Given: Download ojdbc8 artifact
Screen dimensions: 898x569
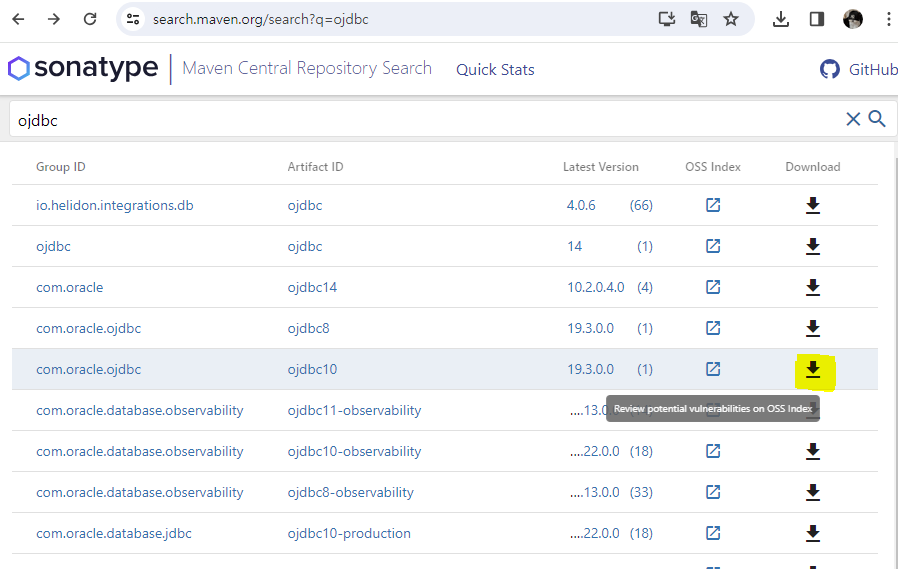Looking at the screenshot, I should 813,328.
